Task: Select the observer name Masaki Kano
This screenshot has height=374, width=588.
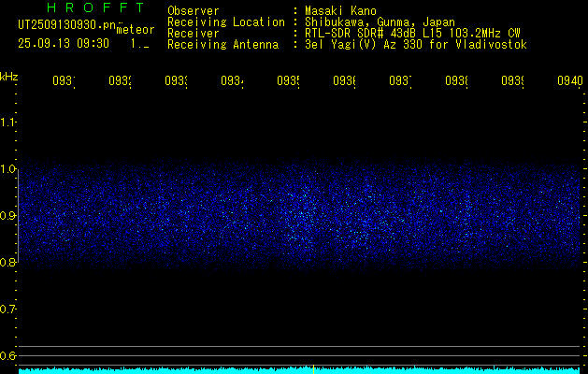Action: (340, 11)
